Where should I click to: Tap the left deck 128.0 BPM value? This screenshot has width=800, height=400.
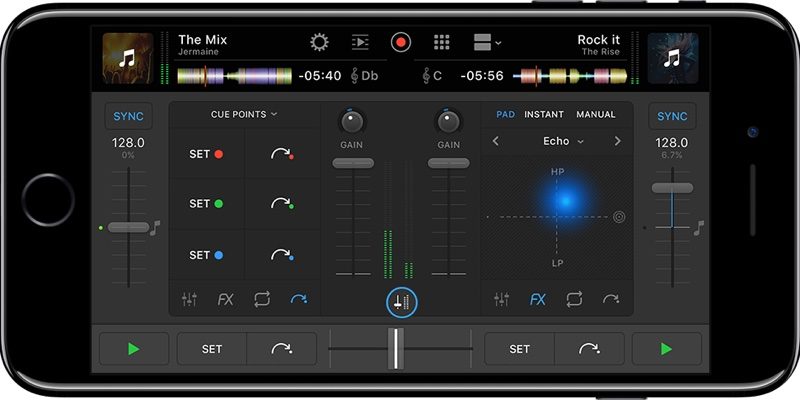coord(129,143)
